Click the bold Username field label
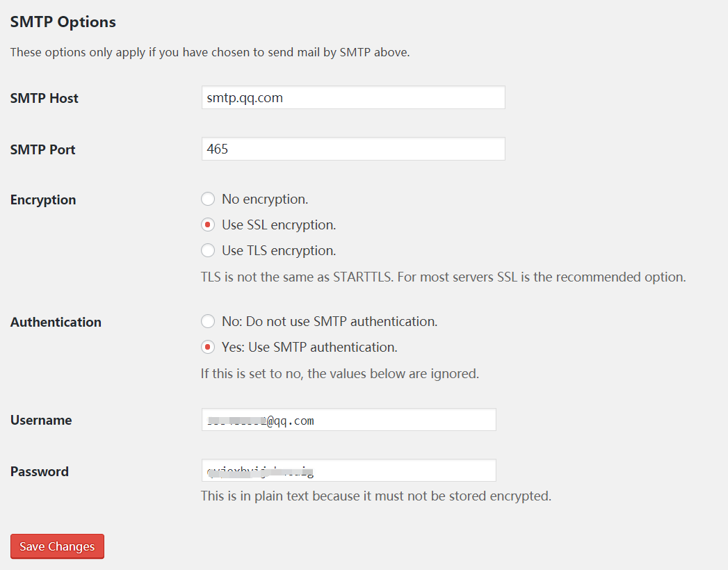The height and width of the screenshot is (570, 728). pyautogui.click(x=41, y=420)
